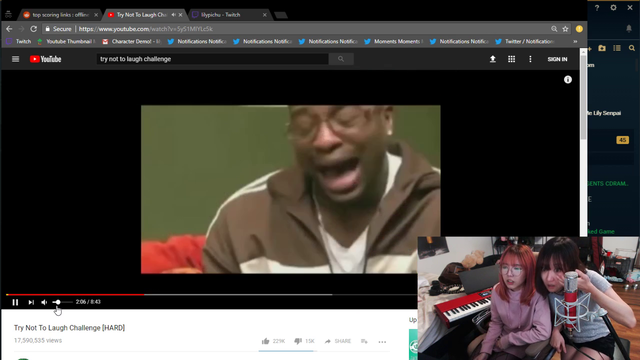Screen dimensions: 640x360
Task: Reload the page with refresh icon
Action: pos(34,29)
